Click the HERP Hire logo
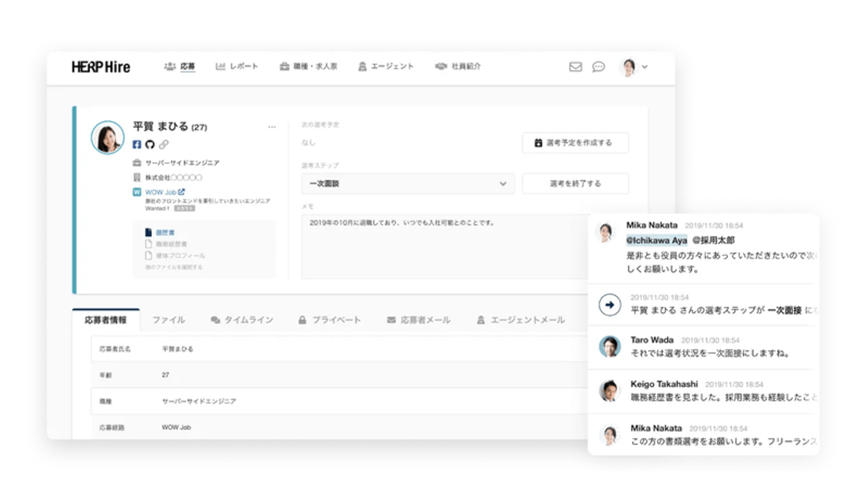Screen dimensions: 868x497 tap(101, 66)
